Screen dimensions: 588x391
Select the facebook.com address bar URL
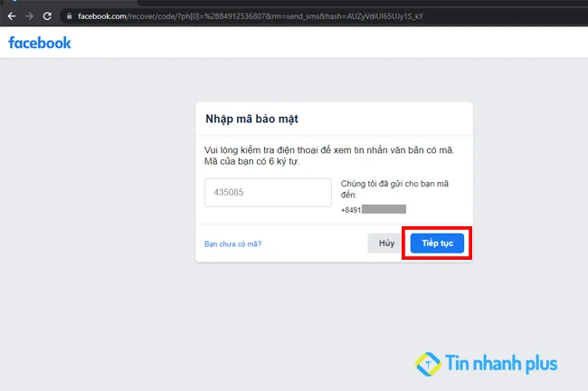(251, 16)
